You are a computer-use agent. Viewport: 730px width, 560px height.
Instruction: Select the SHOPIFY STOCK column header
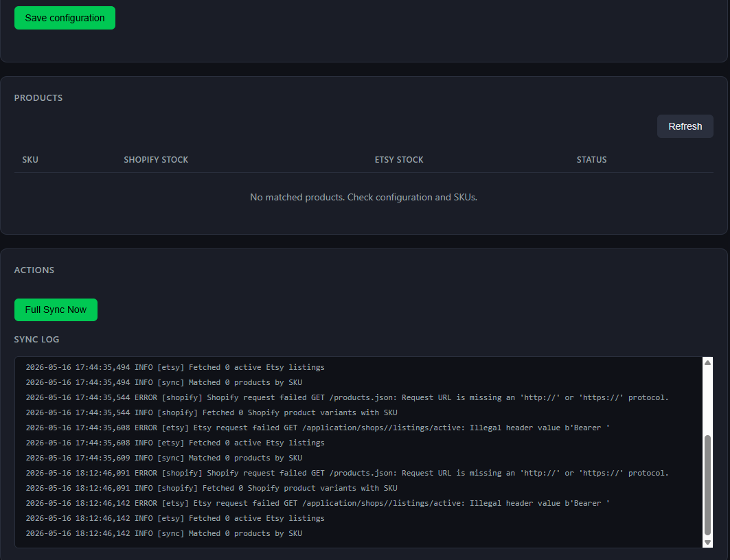pos(156,159)
